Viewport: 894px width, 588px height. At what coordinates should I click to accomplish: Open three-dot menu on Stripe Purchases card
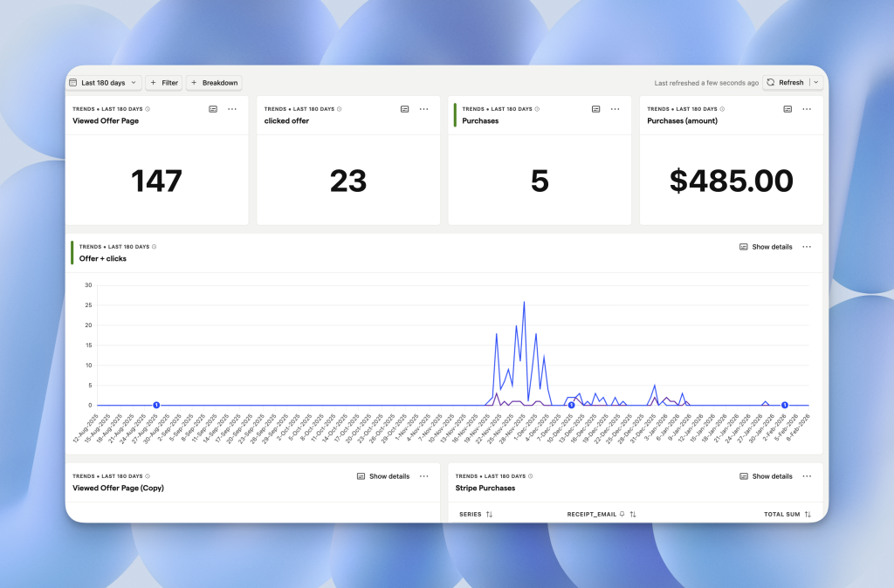[x=807, y=476]
